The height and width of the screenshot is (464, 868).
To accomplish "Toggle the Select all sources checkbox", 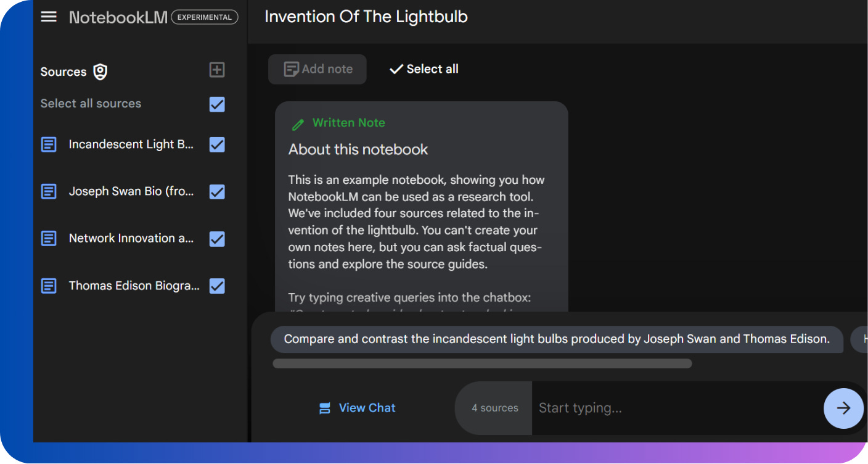I will [x=217, y=104].
